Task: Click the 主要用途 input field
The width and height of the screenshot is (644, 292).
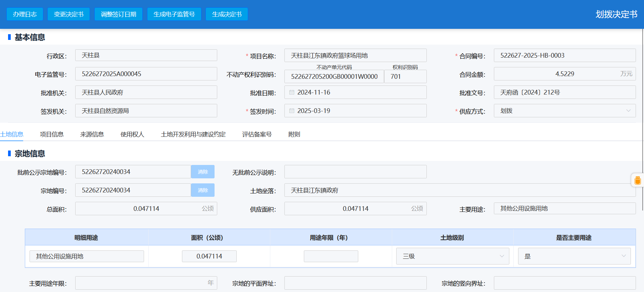Action: click(565, 209)
